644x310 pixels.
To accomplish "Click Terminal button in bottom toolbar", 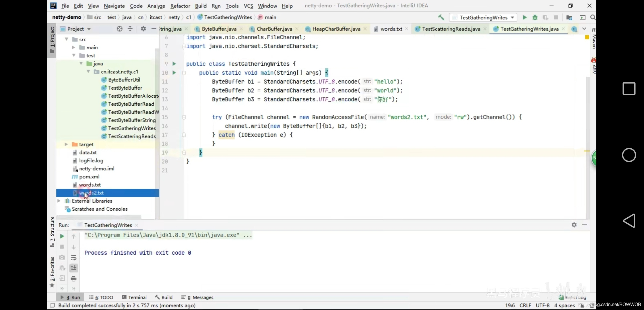I will [x=137, y=297].
